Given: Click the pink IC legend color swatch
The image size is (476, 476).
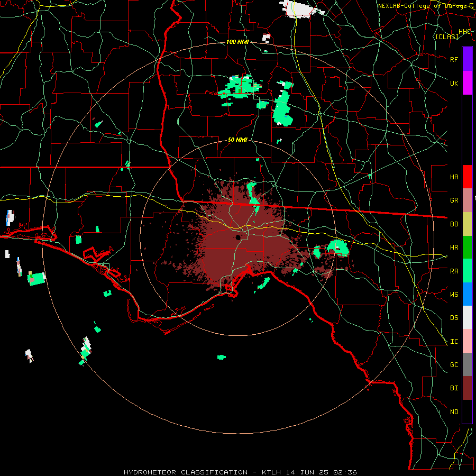Looking at the screenshot, I should pos(467,341).
